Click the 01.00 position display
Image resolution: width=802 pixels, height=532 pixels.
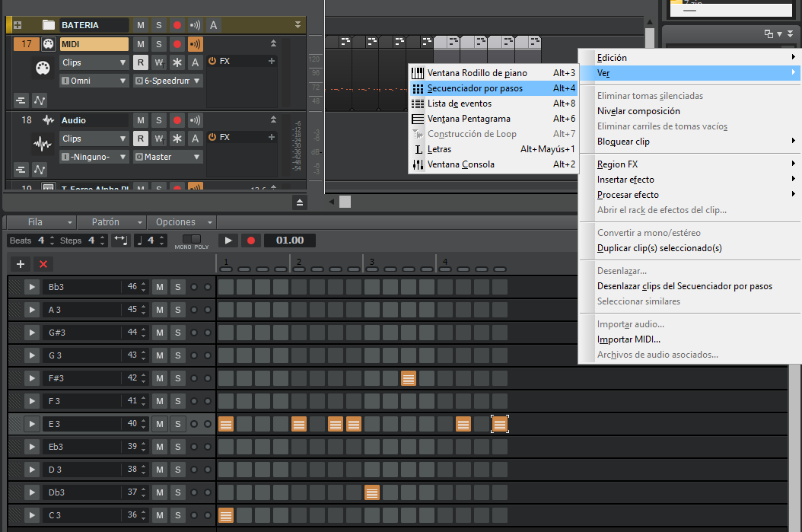[289, 241]
